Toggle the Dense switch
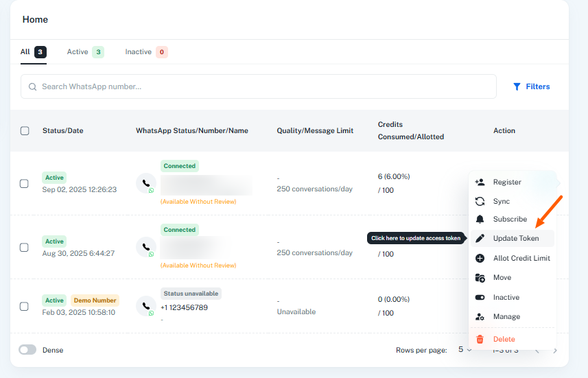Viewport: 588px width, 378px height. [x=27, y=350]
